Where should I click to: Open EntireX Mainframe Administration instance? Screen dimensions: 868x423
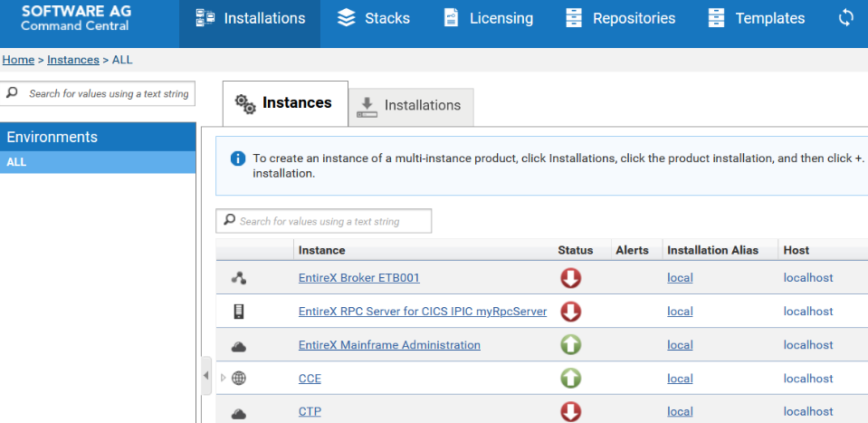pos(389,345)
